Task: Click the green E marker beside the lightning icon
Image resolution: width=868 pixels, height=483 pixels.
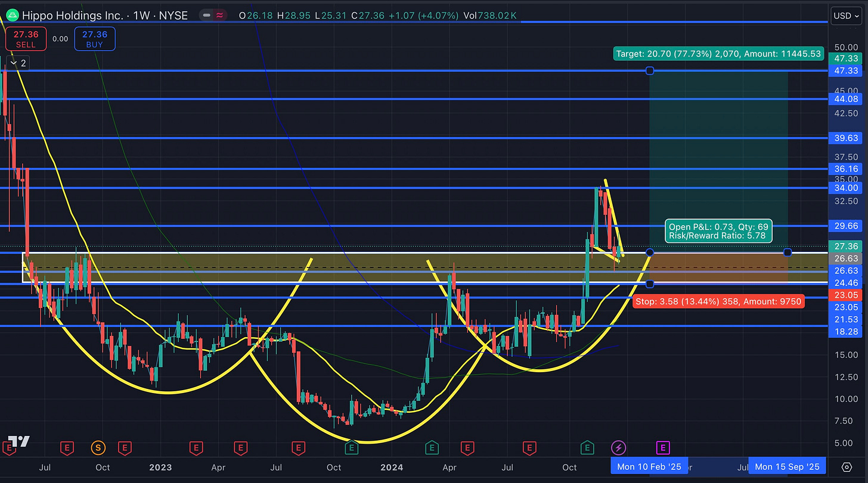Action: (587, 447)
